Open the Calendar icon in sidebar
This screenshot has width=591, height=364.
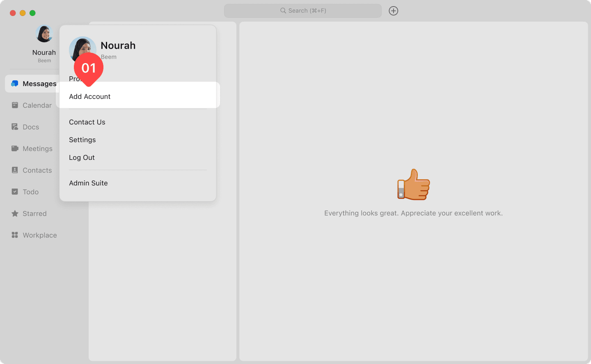click(x=15, y=105)
